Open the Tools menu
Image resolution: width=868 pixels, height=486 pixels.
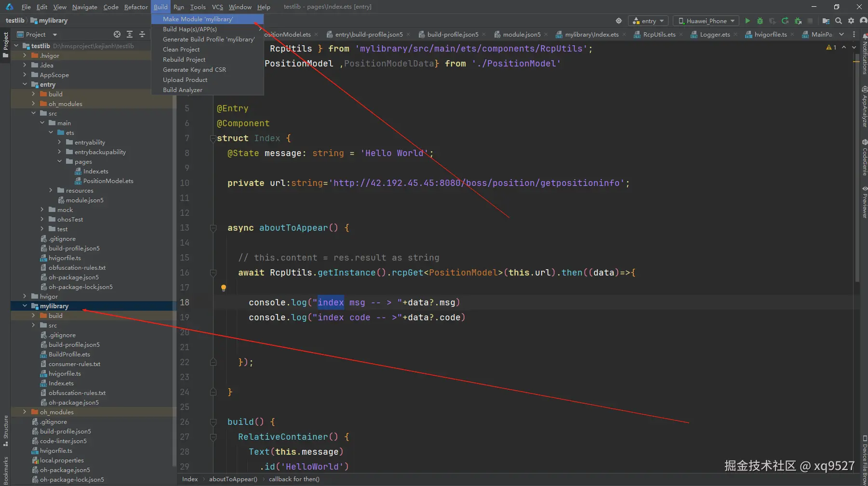coord(198,7)
